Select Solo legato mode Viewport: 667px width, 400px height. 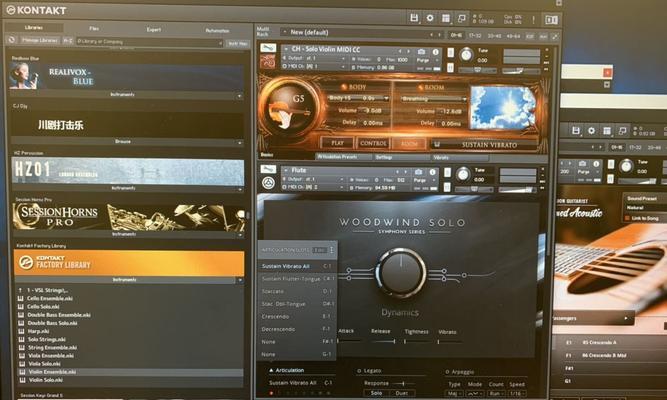coord(376,393)
